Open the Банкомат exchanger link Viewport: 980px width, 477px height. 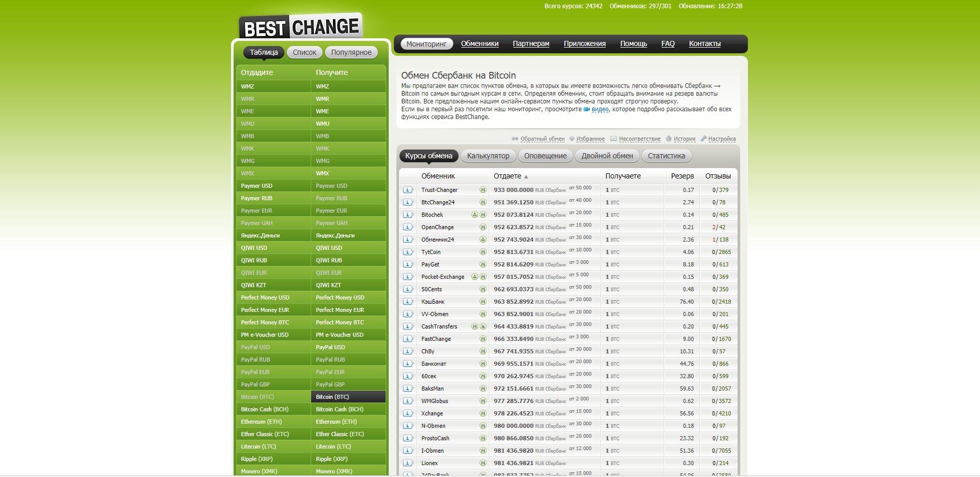(x=434, y=364)
